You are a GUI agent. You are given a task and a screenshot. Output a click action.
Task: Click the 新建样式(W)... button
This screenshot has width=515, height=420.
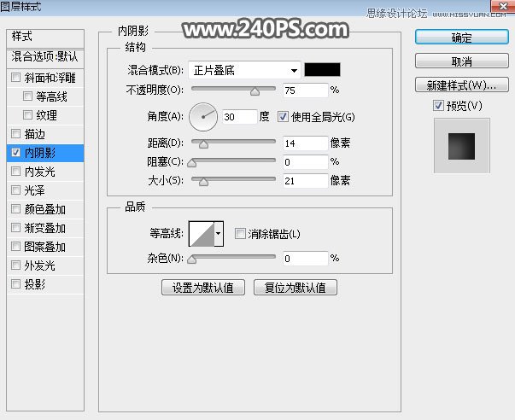point(462,85)
